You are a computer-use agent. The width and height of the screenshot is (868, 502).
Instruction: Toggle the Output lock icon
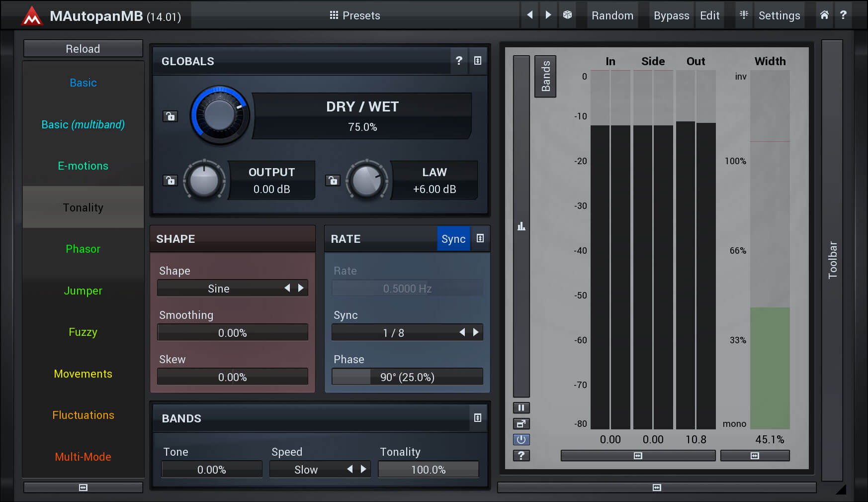click(x=170, y=180)
